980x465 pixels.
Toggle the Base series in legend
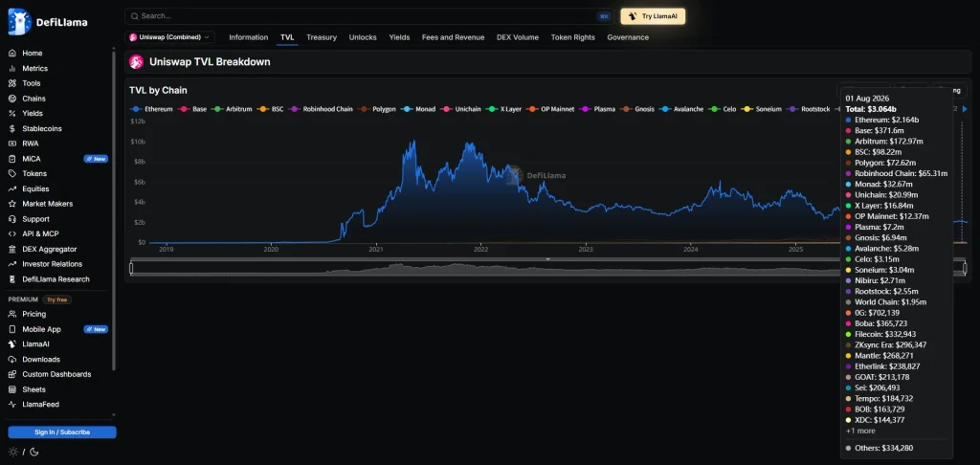(192, 109)
